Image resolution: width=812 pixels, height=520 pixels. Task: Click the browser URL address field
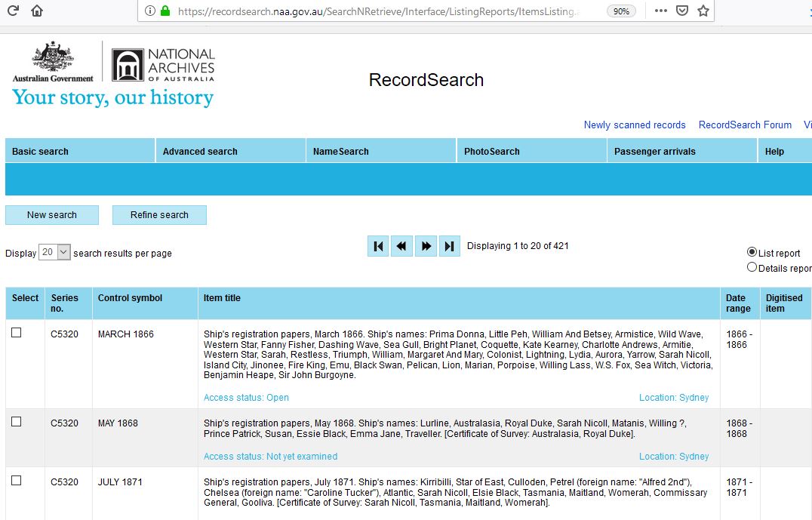tap(377, 11)
